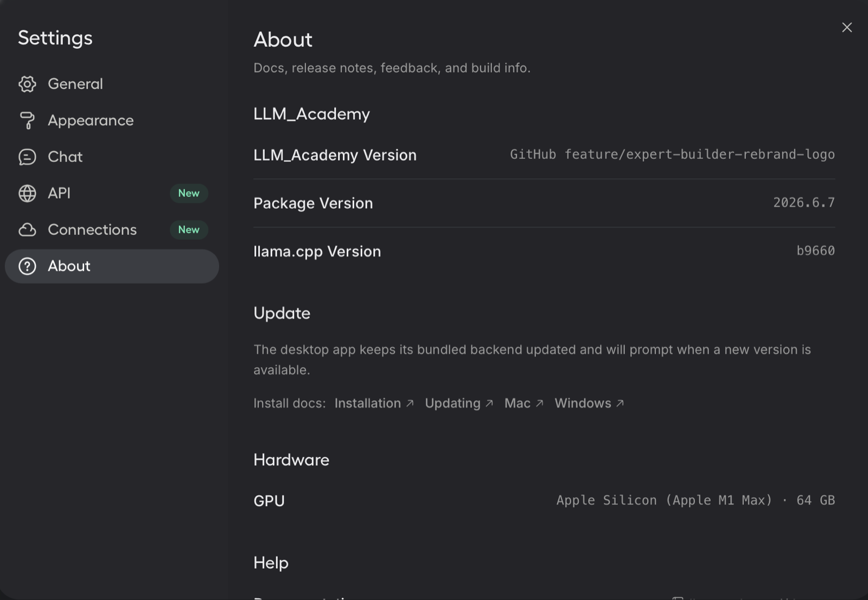Click the arrow icon after Installation
Screen dimensions: 868x600
pyautogui.click(x=410, y=403)
